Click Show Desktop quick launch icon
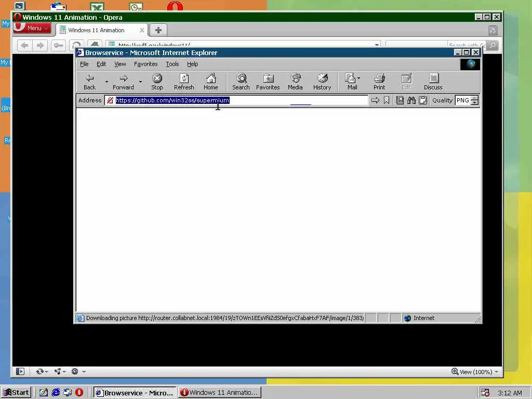This screenshot has height=399, width=532. (44, 393)
